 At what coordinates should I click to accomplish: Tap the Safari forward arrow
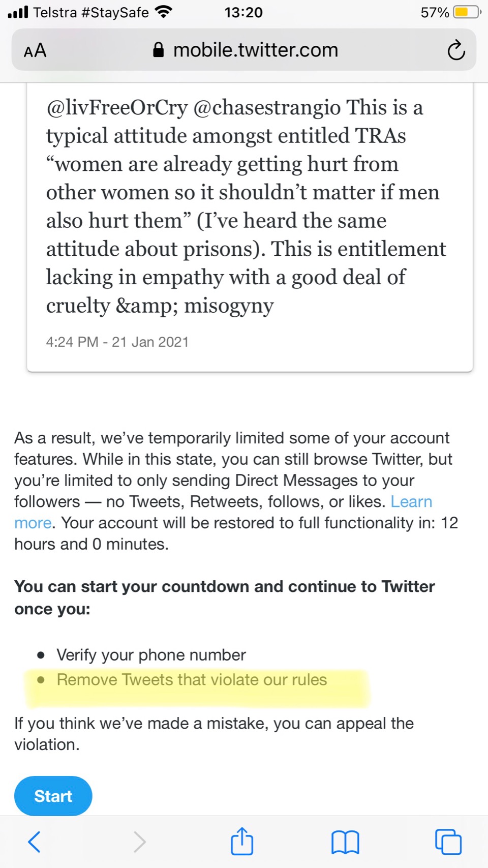pos(139,842)
